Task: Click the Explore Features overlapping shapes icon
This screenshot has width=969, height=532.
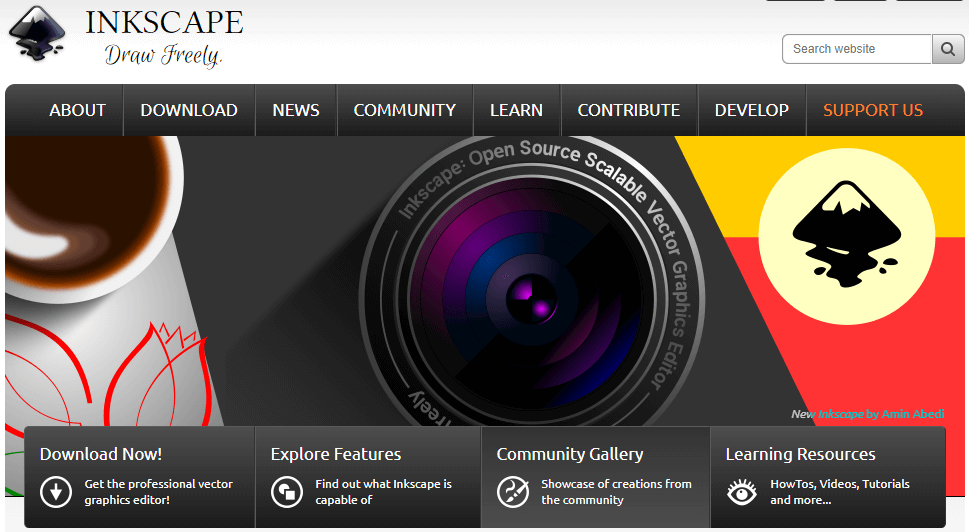Action: pyautogui.click(x=287, y=492)
